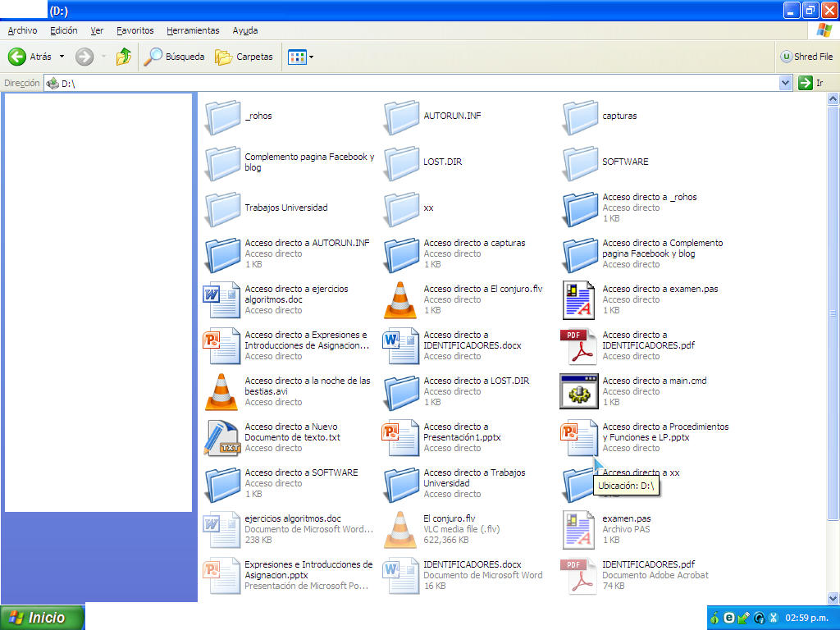This screenshot has width=840, height=630.
Task: Click the green Atrás back arrow
Action: (17, 57)
